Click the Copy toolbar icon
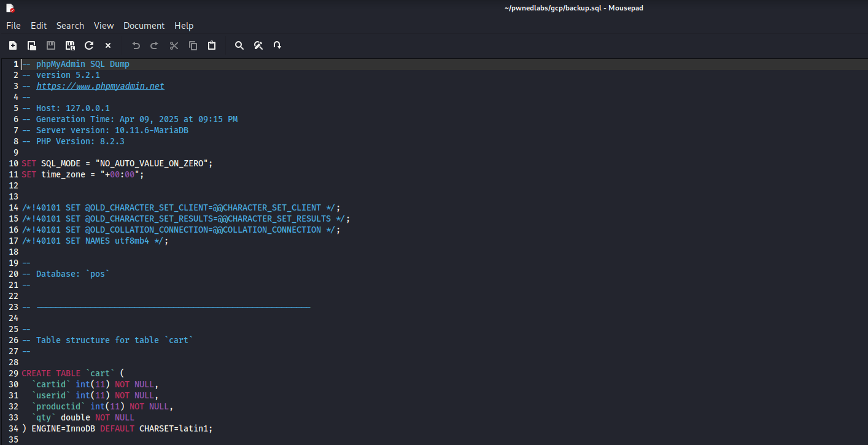The image size is (868, 445). (193, 45)
